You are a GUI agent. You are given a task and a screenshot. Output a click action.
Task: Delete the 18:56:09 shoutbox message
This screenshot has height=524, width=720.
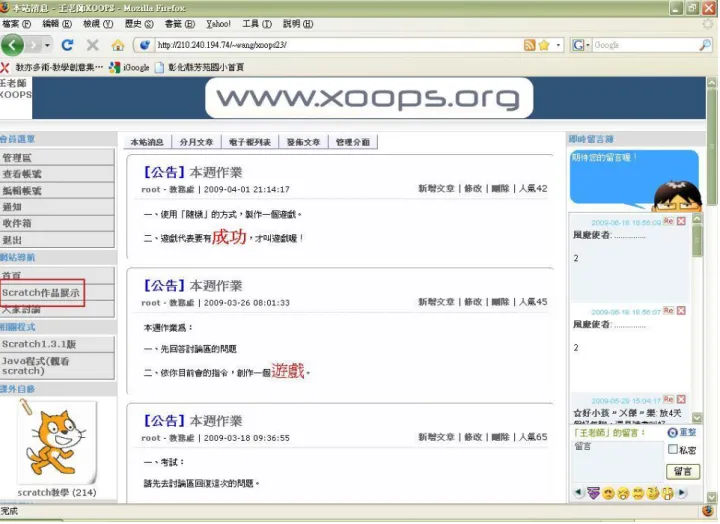pos(681,221)
